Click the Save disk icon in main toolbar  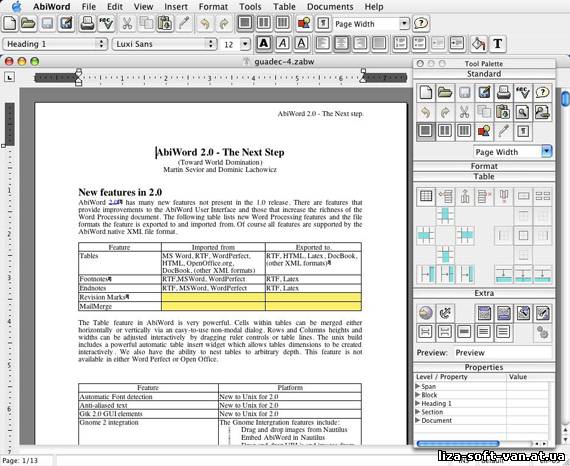click(x=48, y=24)
